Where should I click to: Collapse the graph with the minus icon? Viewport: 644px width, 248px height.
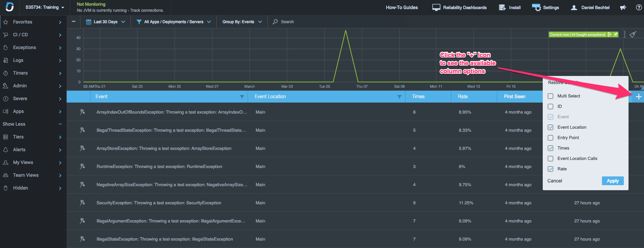(74, 22)
